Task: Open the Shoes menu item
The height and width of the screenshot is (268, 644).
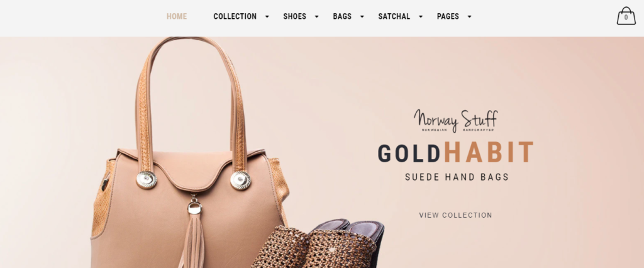Action: 294,16
